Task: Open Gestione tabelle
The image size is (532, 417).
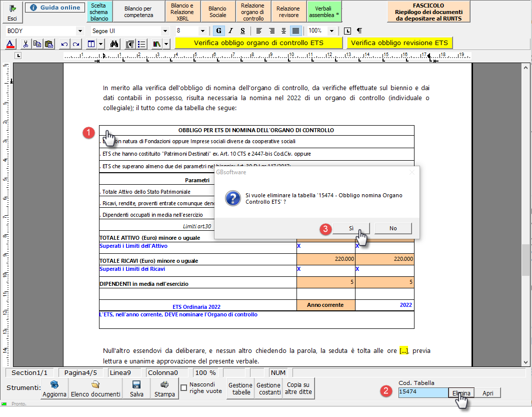Action: pos(240,388)
